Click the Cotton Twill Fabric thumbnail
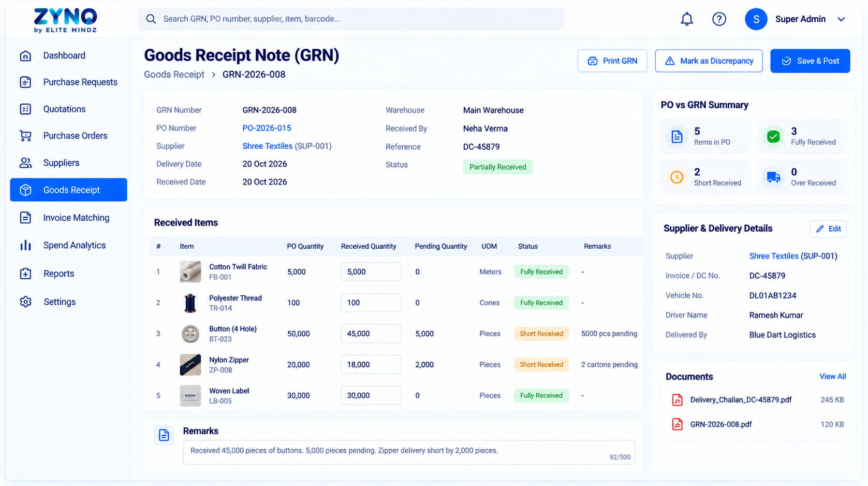The image size is (868, 486). 190,271
